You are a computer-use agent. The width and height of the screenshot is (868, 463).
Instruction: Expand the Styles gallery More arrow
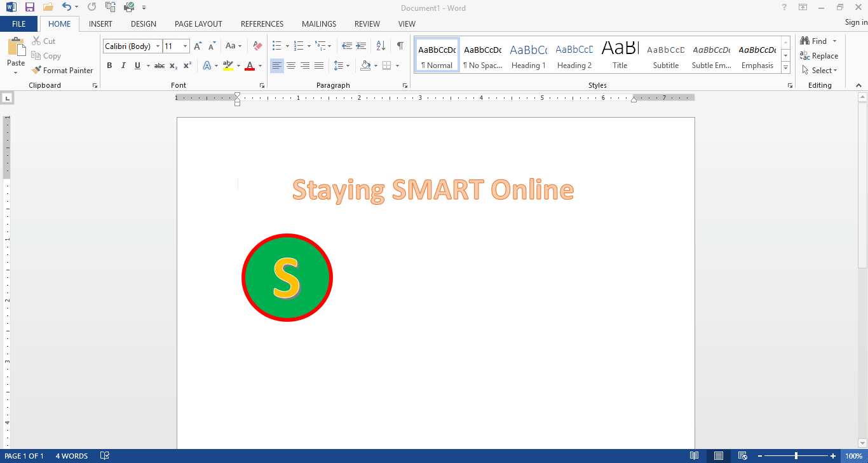pos(786,68)
